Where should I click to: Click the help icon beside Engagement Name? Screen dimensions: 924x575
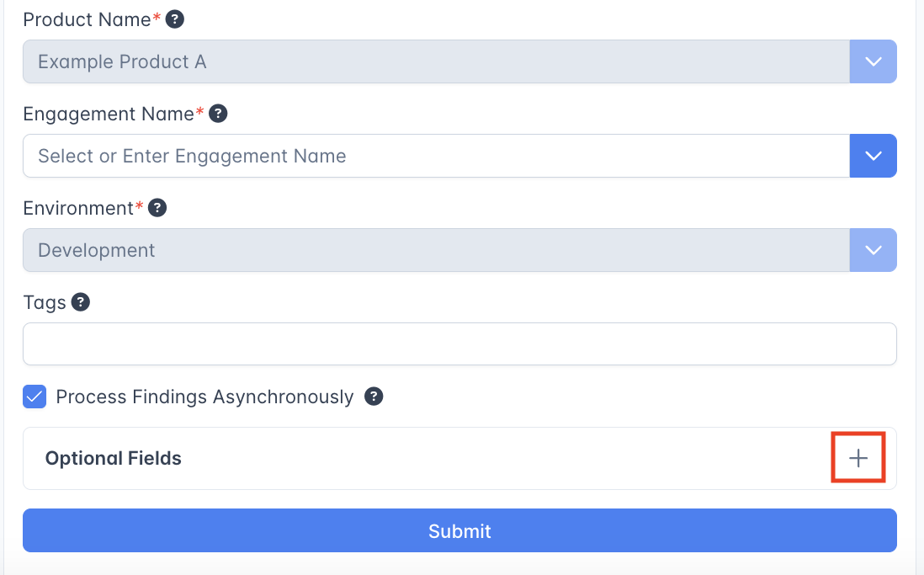coord(218,114)
